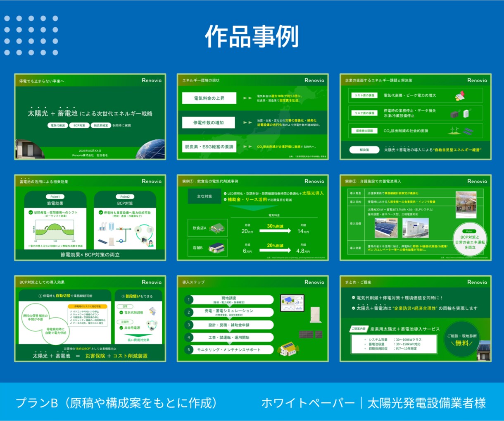
Task: Click the rooftop solar panels photo in 実例② slide
Action: point(386,228)
